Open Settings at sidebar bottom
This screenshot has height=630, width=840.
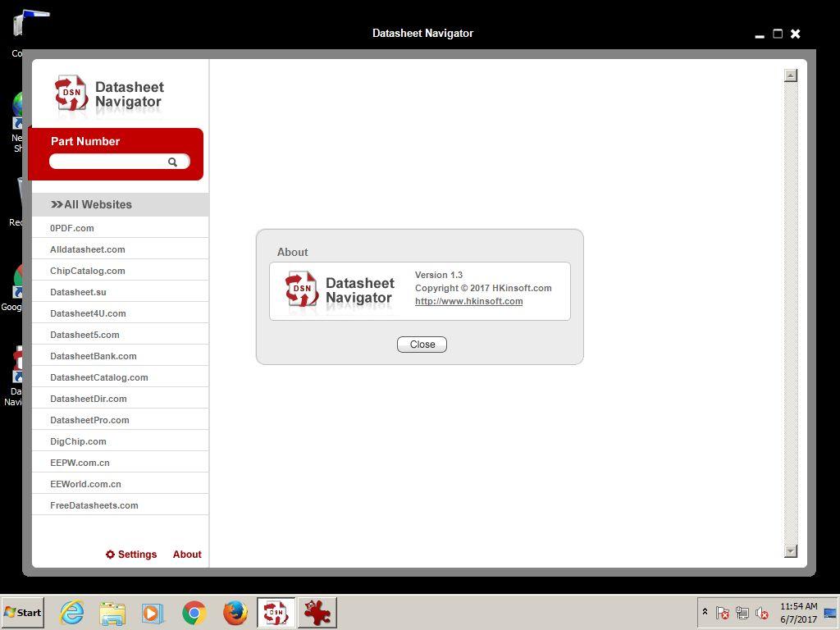(131, 555)
